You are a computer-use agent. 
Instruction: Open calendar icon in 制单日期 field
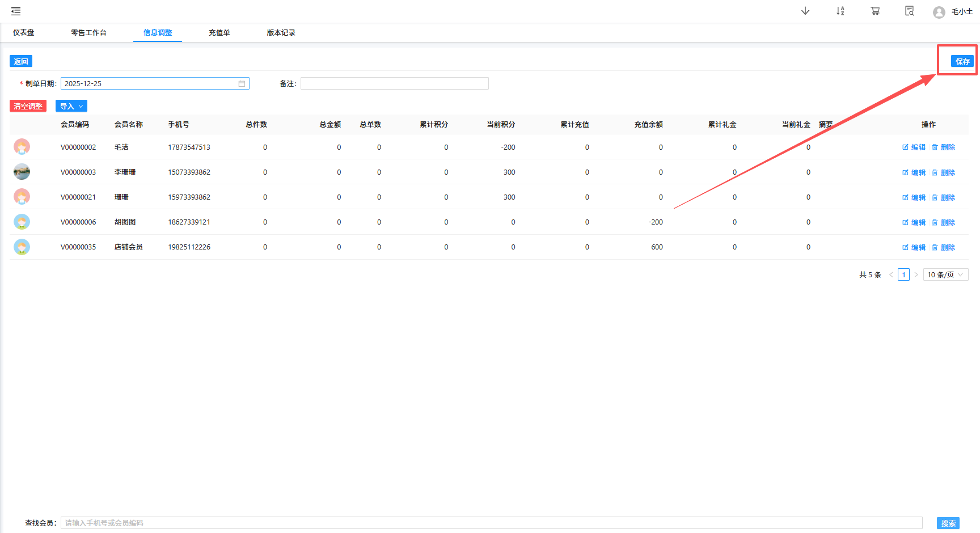(242, 84)
